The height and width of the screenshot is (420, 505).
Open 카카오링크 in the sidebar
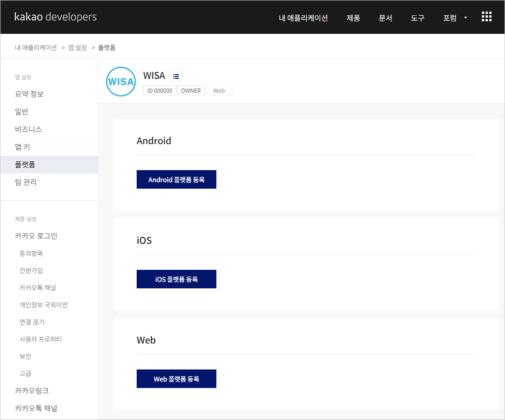[x=32, y=391]
